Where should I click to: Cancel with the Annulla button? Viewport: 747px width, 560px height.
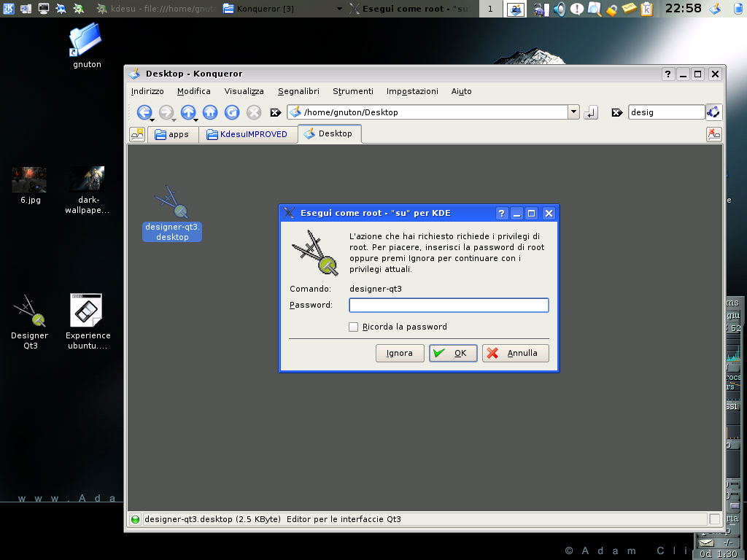click(516, 354)
